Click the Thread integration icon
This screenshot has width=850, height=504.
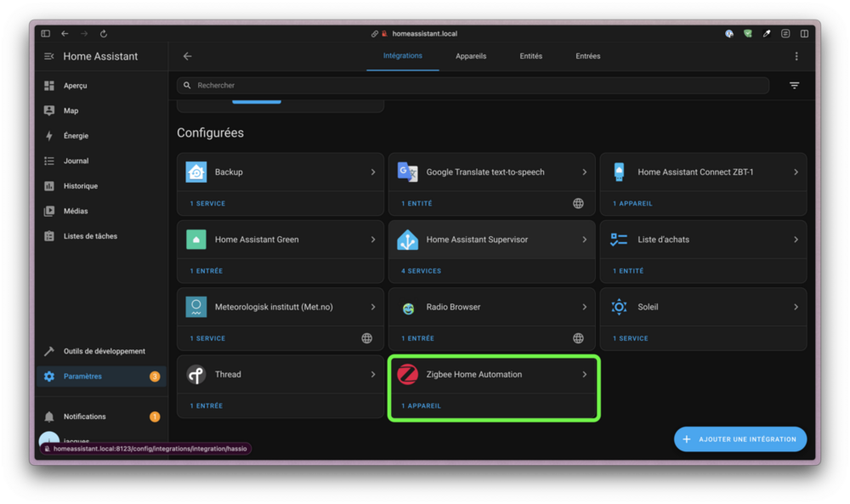tap(196, 375)
